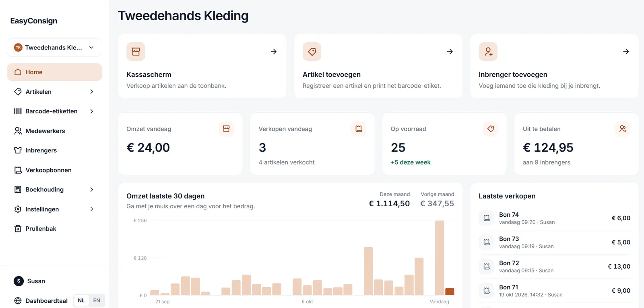Click the receipt icon beside Bon 72
This screenshot has width=644, height=308.
pyautogui.click(x=487, y=266)
